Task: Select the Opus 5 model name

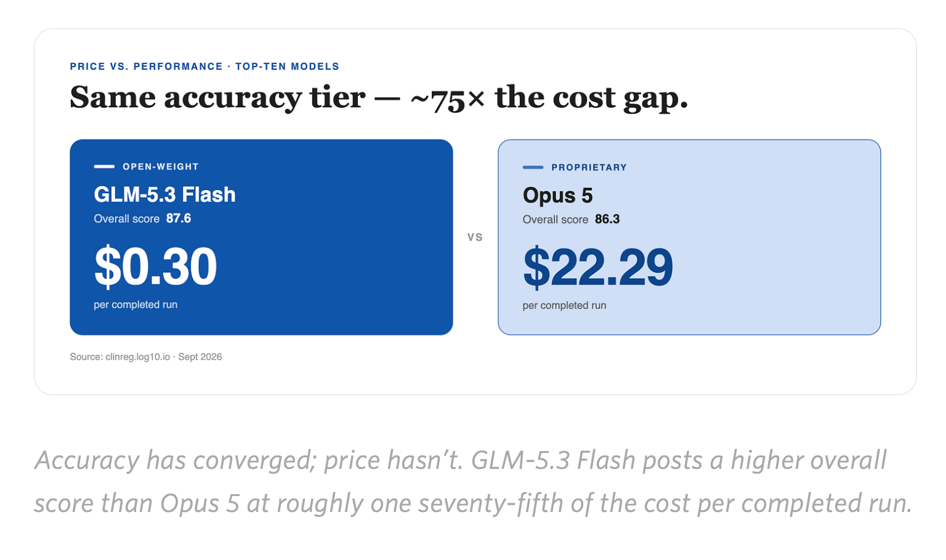Action: click(x=557, y=196)
